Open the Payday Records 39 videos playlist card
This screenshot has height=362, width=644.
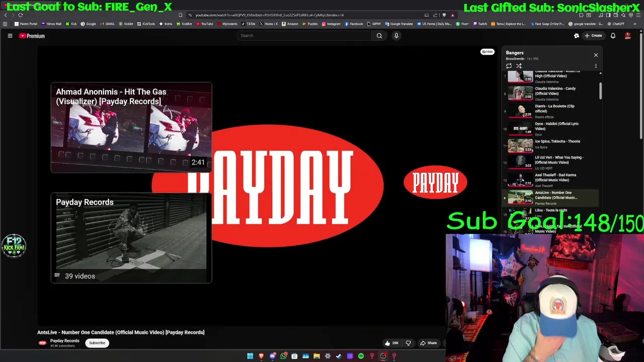pyautogui.click(x=131, y=238)
